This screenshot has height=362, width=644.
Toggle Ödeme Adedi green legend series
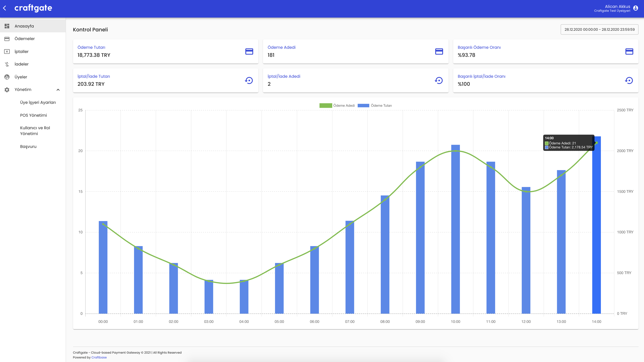point(326,105)
